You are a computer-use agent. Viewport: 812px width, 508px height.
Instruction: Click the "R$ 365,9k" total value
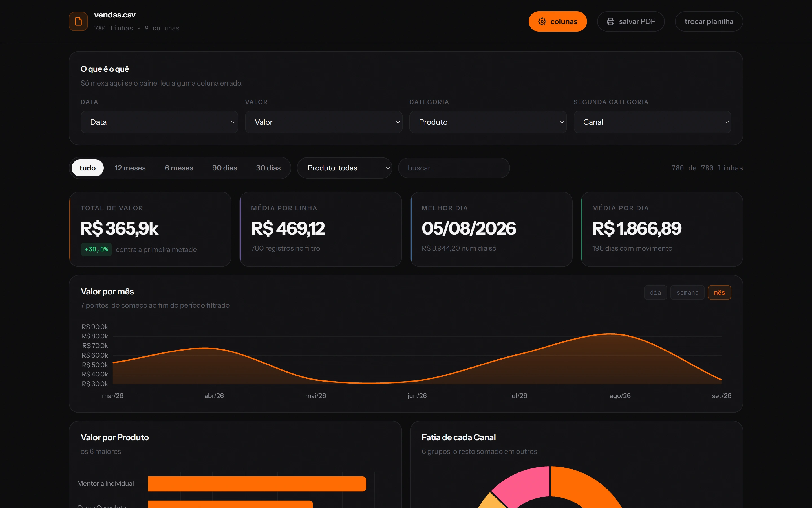pos(120,229)
